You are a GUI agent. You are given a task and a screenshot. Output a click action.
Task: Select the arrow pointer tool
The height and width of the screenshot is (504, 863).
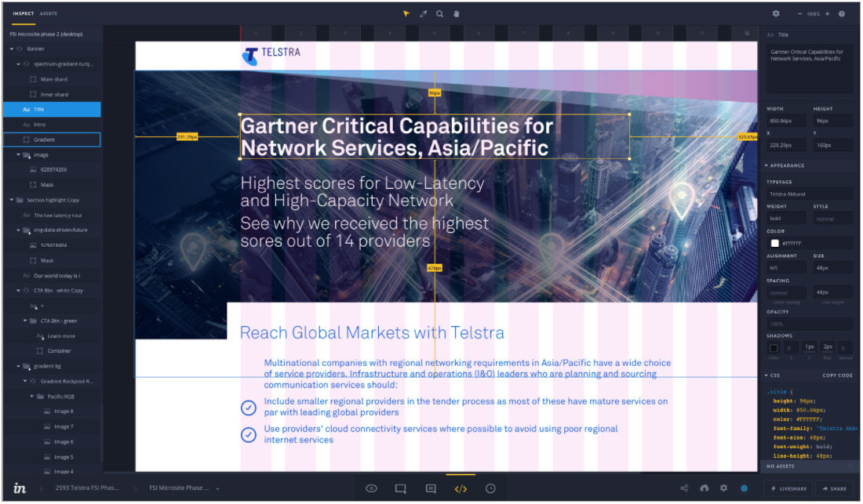pos(406,13)
